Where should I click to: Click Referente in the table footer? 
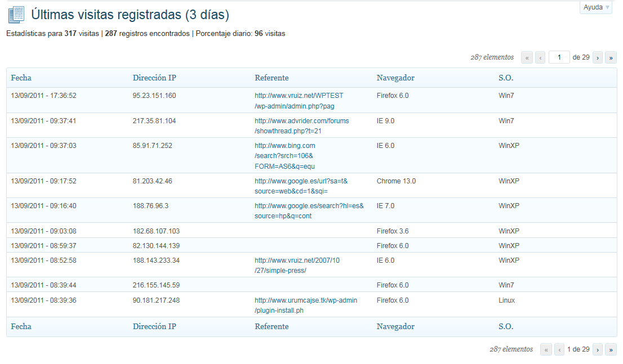[272, 326]
